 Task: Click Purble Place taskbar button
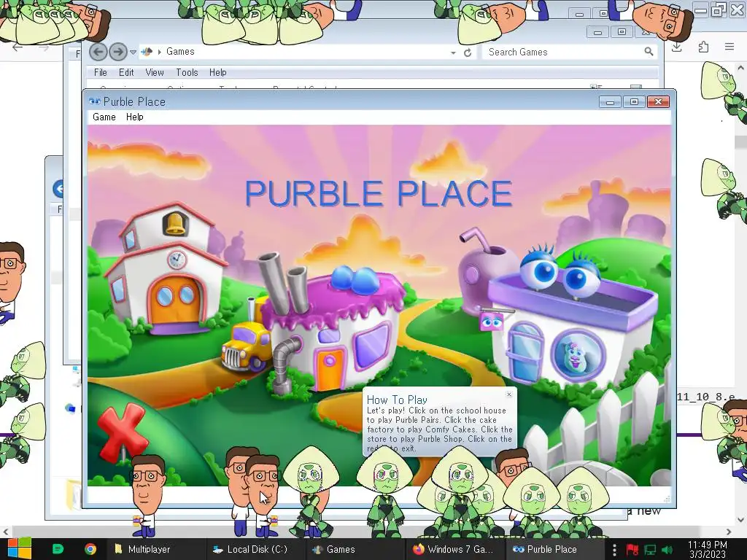pos(554,549)
